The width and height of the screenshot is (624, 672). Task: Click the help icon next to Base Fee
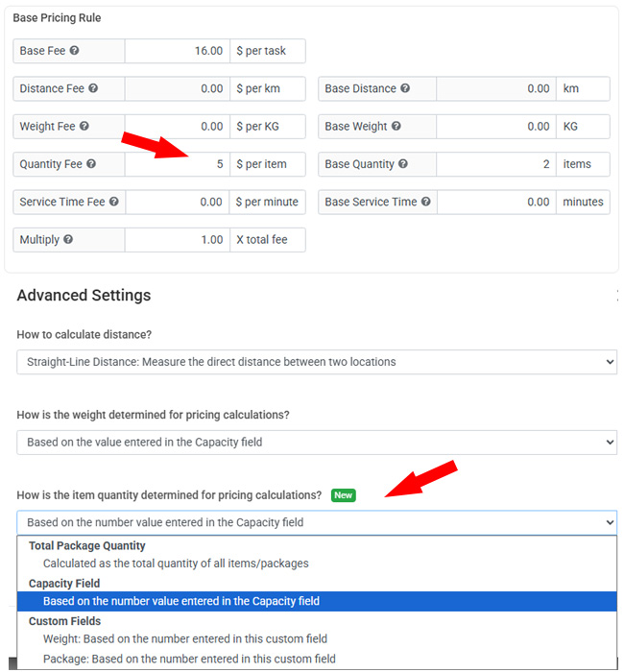(74, 51)
